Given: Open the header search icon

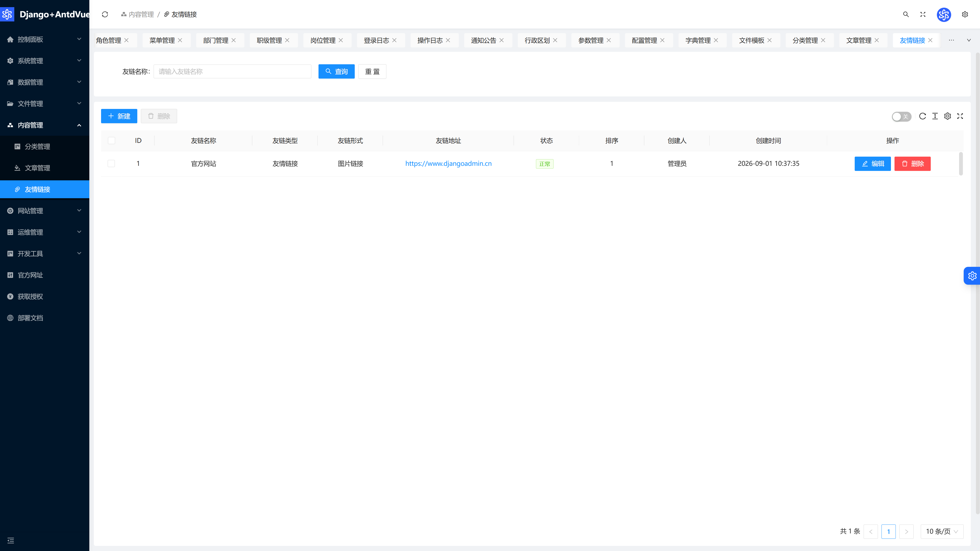Looking at the screenshot, I should click(x=906, y=15).
